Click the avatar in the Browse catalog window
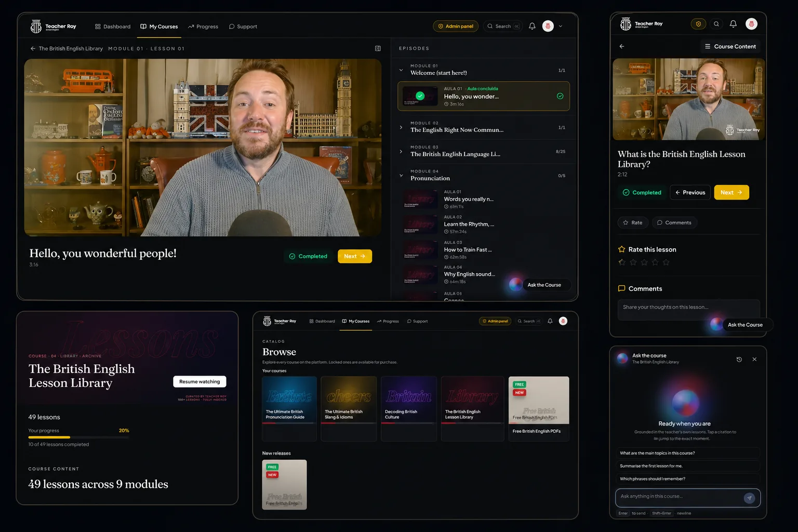Viewport: 798px width, 532px height. click(x=563, y=321)
